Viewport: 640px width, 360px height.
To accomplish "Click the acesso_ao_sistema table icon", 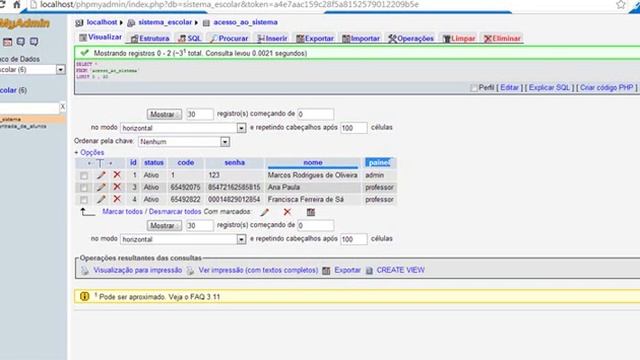I will [x=206, y=23].
